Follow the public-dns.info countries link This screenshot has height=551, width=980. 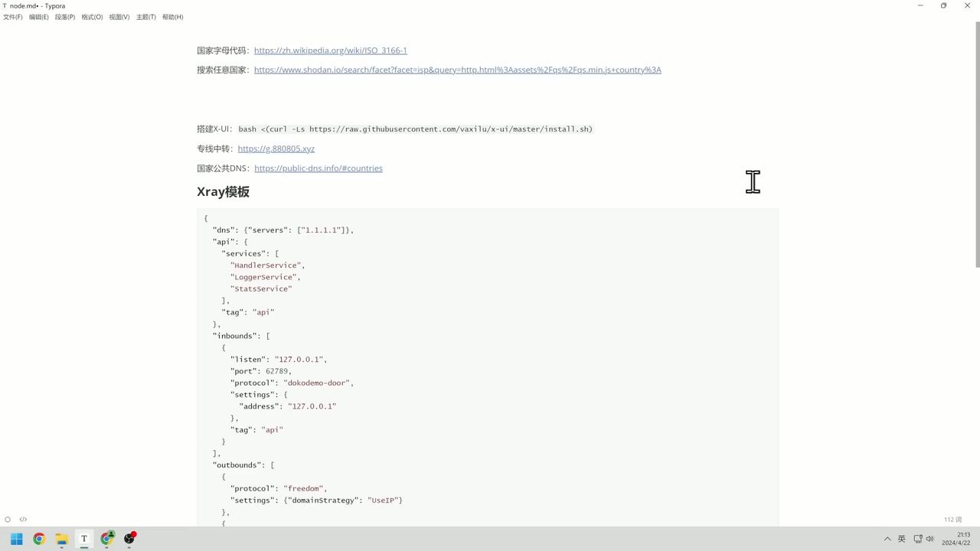coord(318,168)
